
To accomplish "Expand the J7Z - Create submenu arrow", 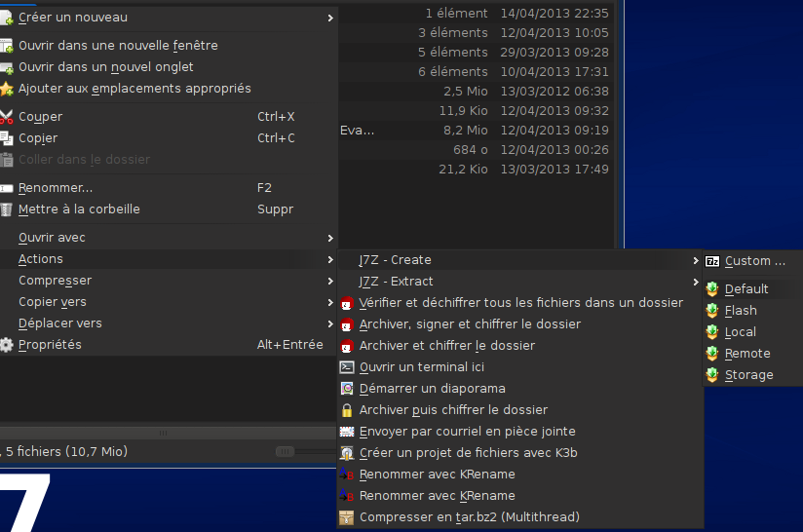I will click(x=696, y=260).
